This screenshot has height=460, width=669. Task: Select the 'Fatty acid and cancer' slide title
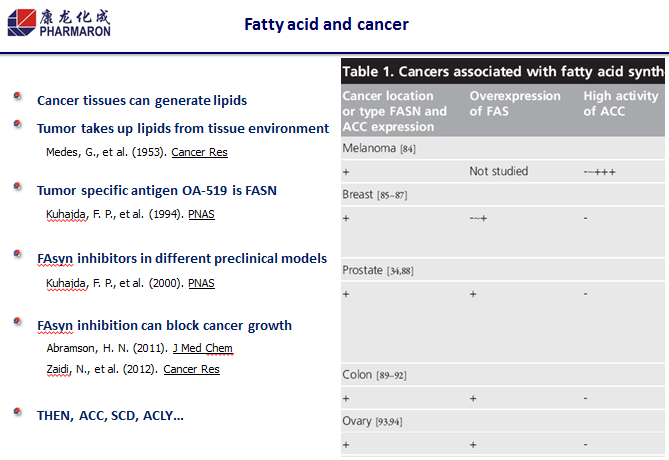point(326,24)
